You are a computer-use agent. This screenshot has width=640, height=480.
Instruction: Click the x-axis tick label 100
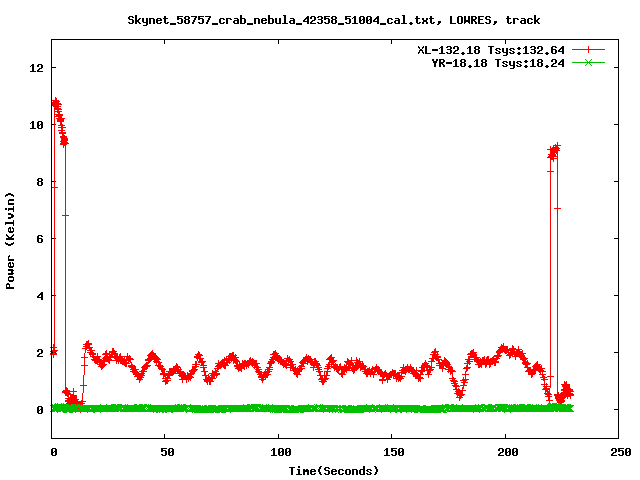click(280, 452)
